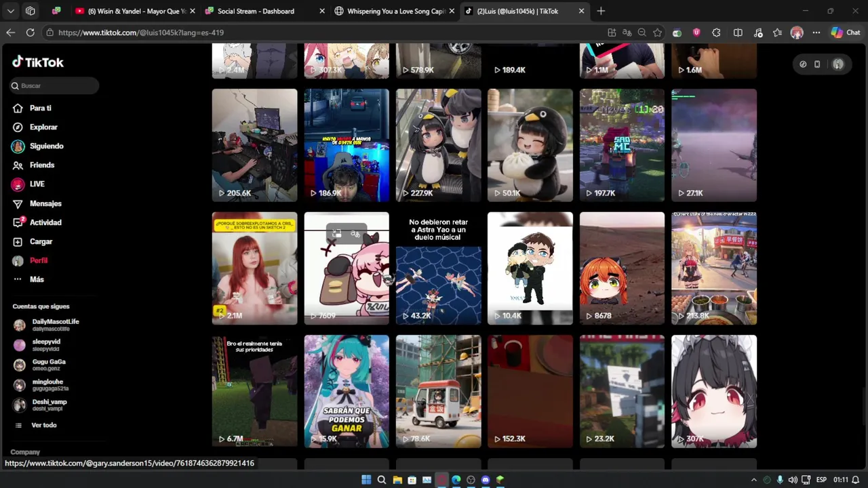Screen dimensions: 868x488
Task: Reload the TikTok page
Action: 31,33
